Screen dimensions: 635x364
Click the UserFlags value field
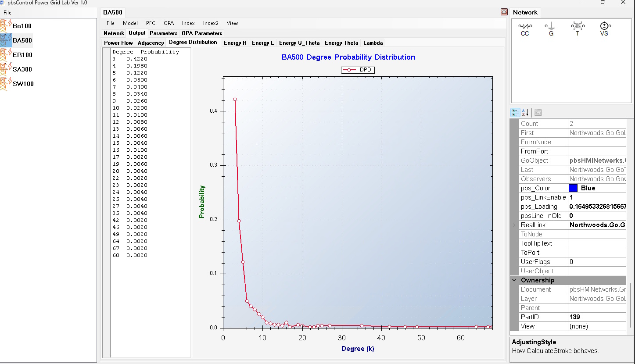coord(597,262)
